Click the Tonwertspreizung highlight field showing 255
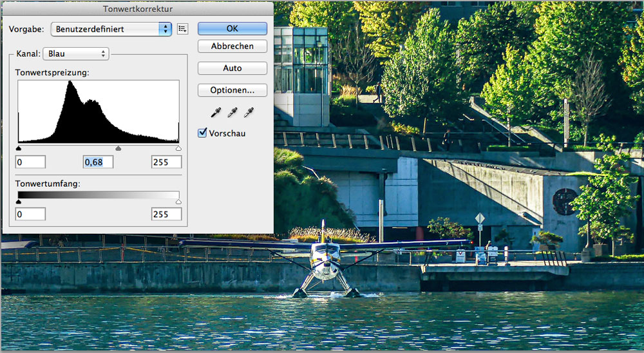The image size is (644, 353). coord(167,162)
